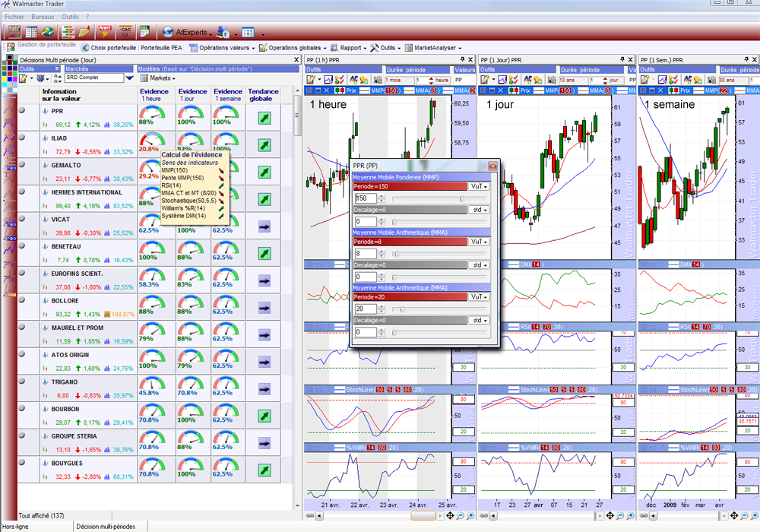760x532 pixels.
Task: Open the ? help menu
Action: coord(87,17)
